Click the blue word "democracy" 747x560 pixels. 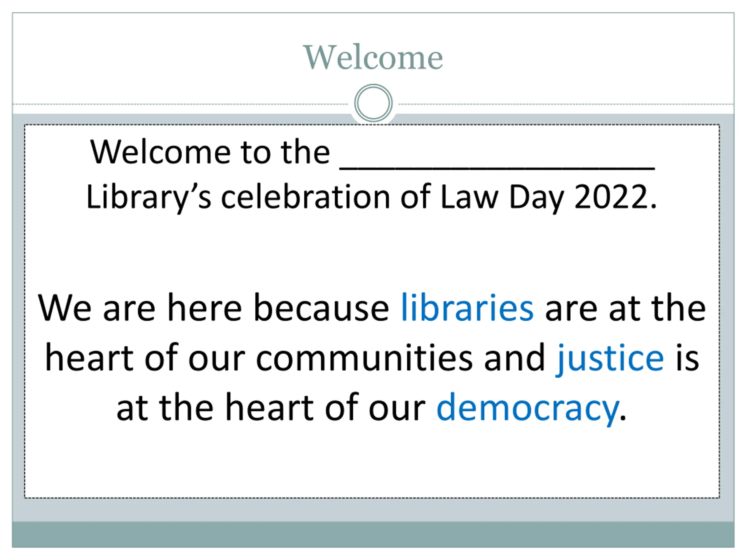pyautogui.click(x=528, y=408)
